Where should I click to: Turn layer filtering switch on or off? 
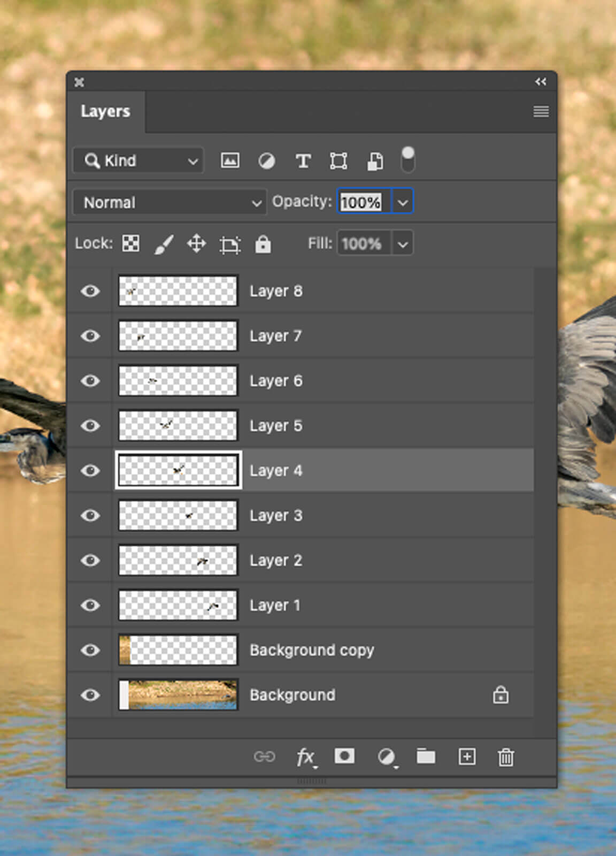pyautogui.click(x=407, y=160)
